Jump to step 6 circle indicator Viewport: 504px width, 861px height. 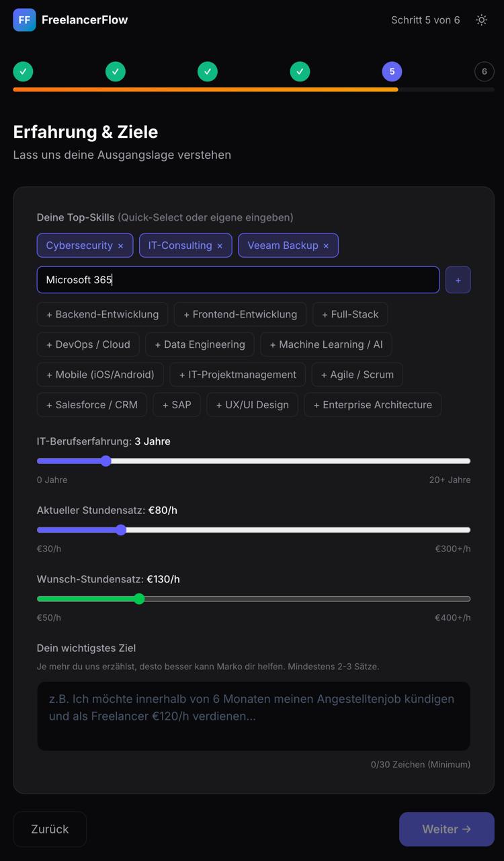point(484,71)
